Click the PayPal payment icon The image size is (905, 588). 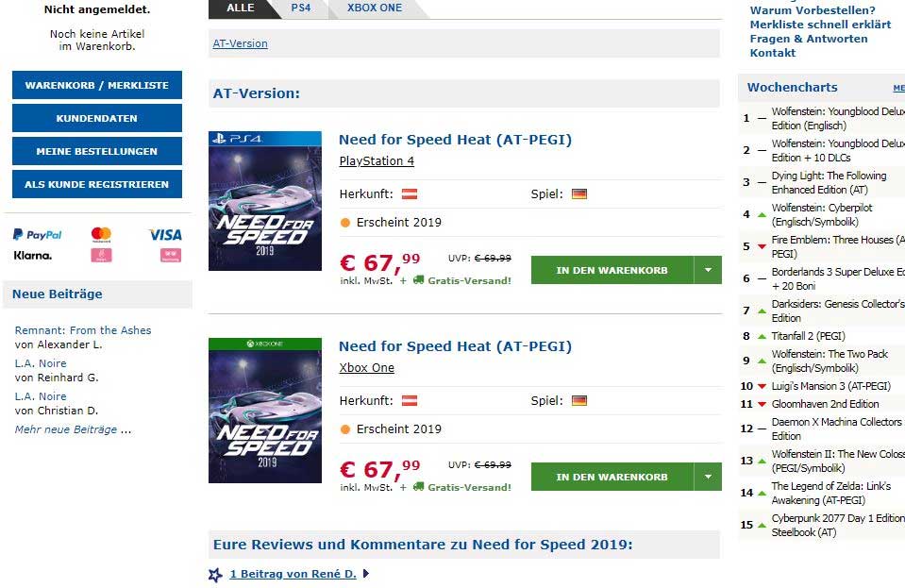(x=38, y=234)
